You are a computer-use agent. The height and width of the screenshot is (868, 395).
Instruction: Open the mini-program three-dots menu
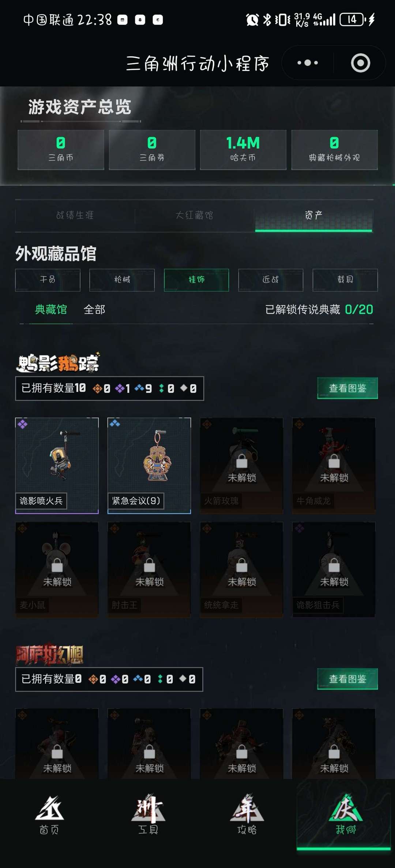[308, 63]
